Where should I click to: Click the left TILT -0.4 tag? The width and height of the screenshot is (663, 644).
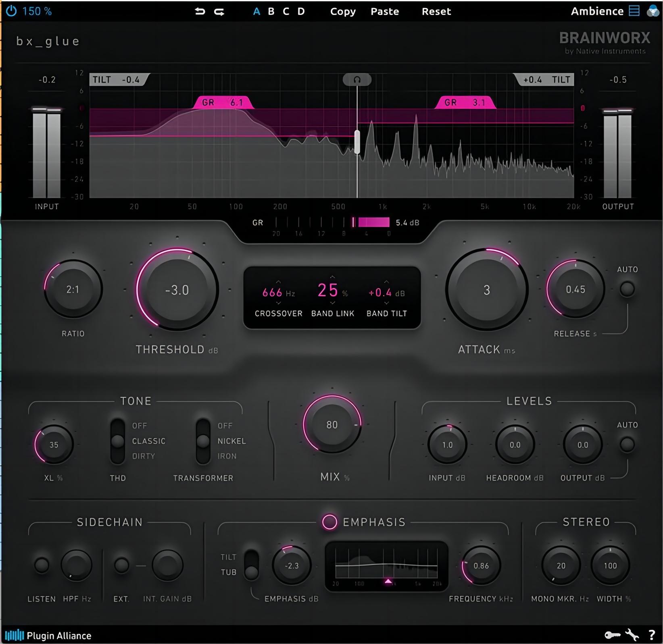pos(119,79)
